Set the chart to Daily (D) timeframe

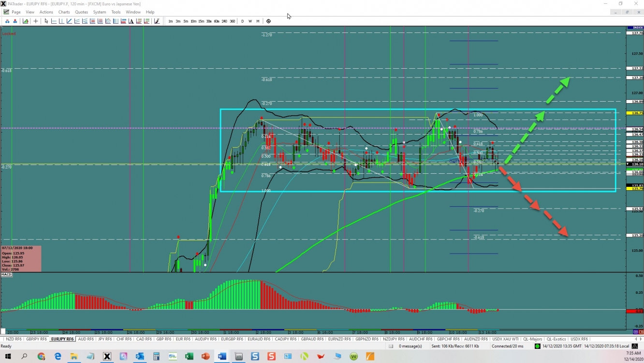point(243,21)
